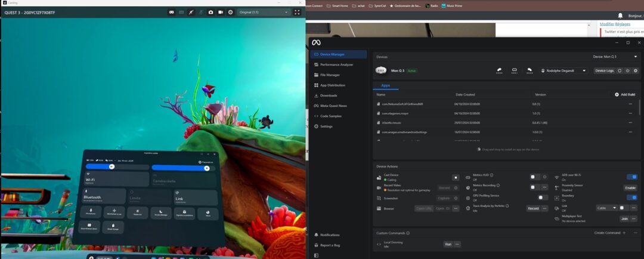Click Join for Multiplayer Test
The width and height of the screenshot is (644, 259).
click(624, 218)
